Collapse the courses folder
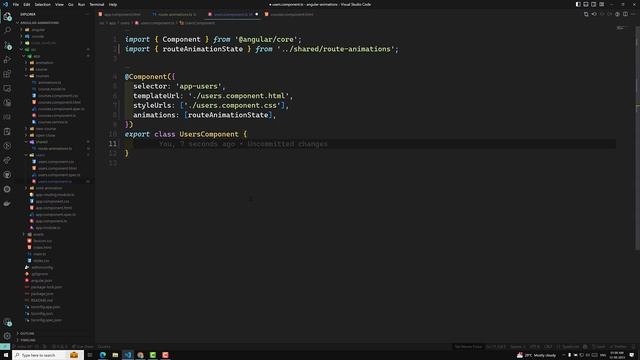Screen dimensions: 640x360 pos(42,76)
